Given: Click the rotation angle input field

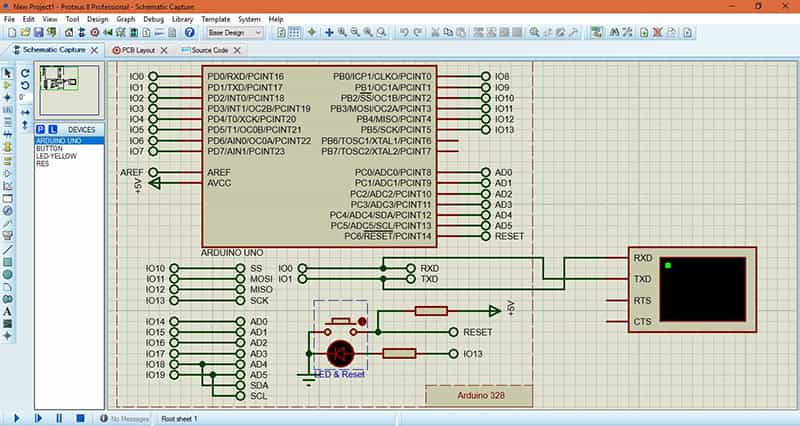Looking at the screenshot, I should [x=25, y=97].
